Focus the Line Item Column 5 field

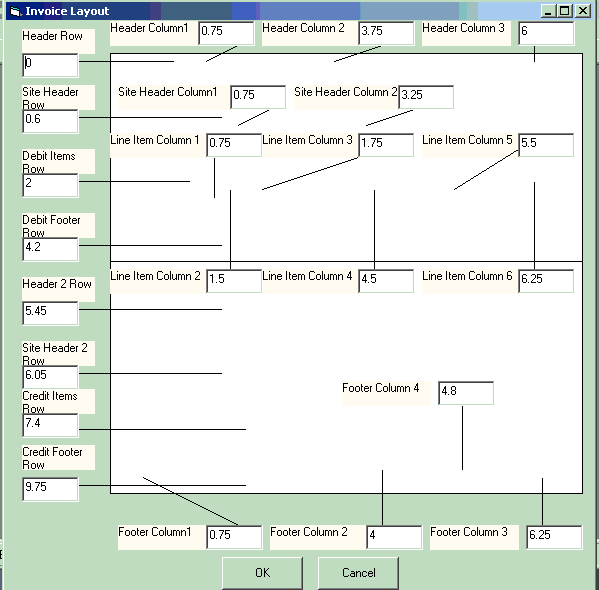[546, 145]
